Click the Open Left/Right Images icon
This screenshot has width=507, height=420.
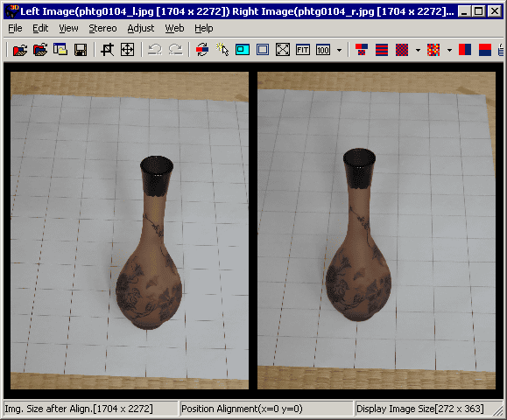(x=20, y=50)
